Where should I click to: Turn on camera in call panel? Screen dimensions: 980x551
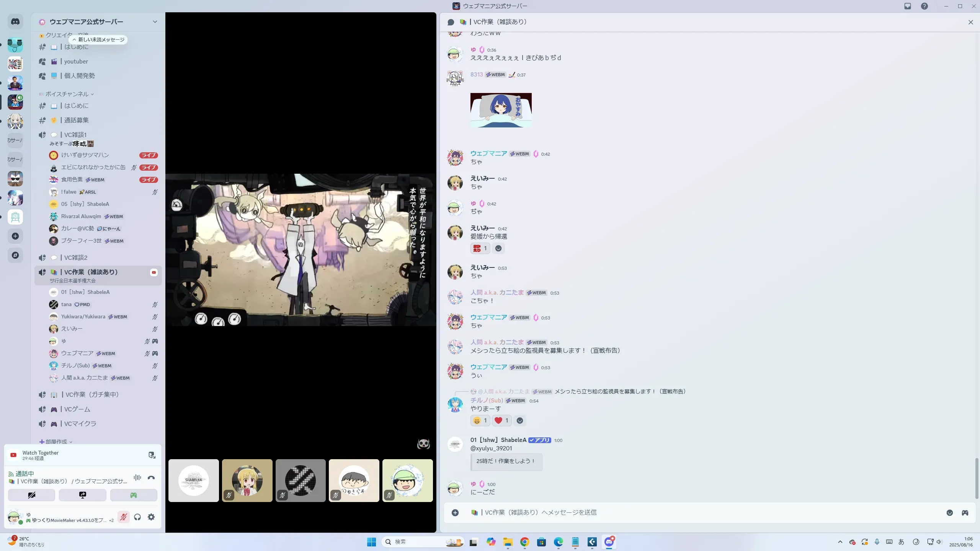(31, 495)
